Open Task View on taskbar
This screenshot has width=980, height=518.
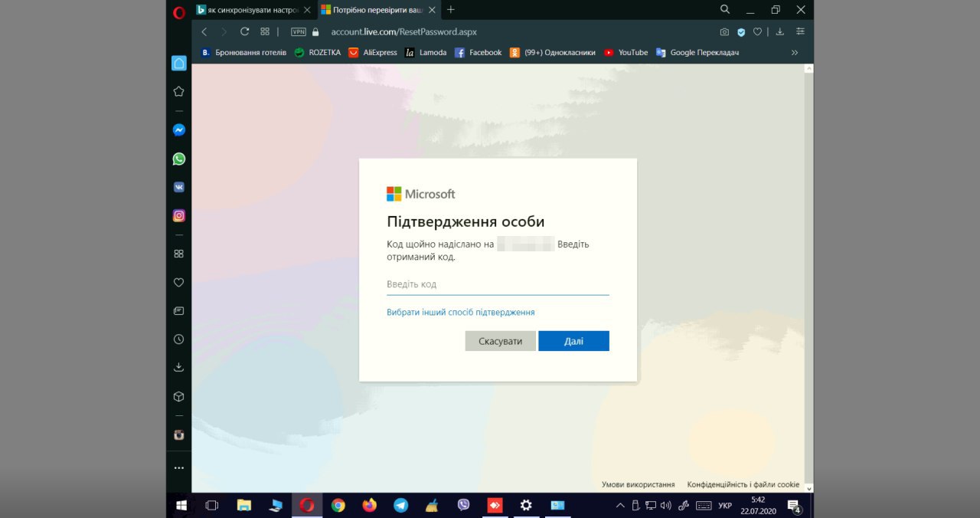tap(212, 506)
